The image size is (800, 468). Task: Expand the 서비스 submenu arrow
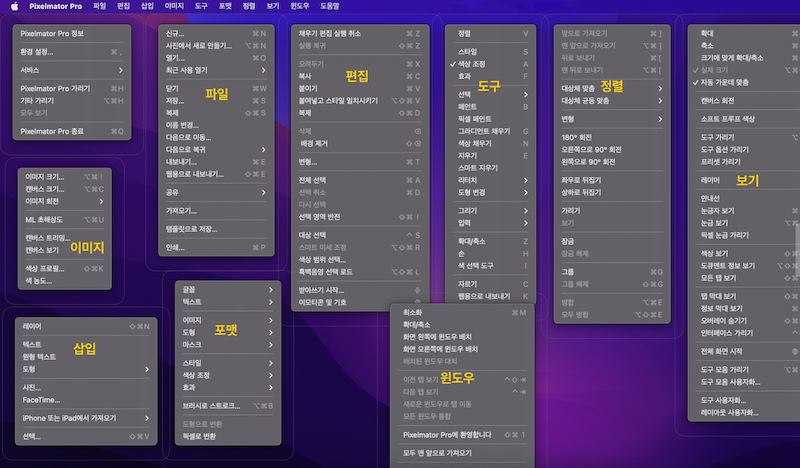(x=121, y=70)
